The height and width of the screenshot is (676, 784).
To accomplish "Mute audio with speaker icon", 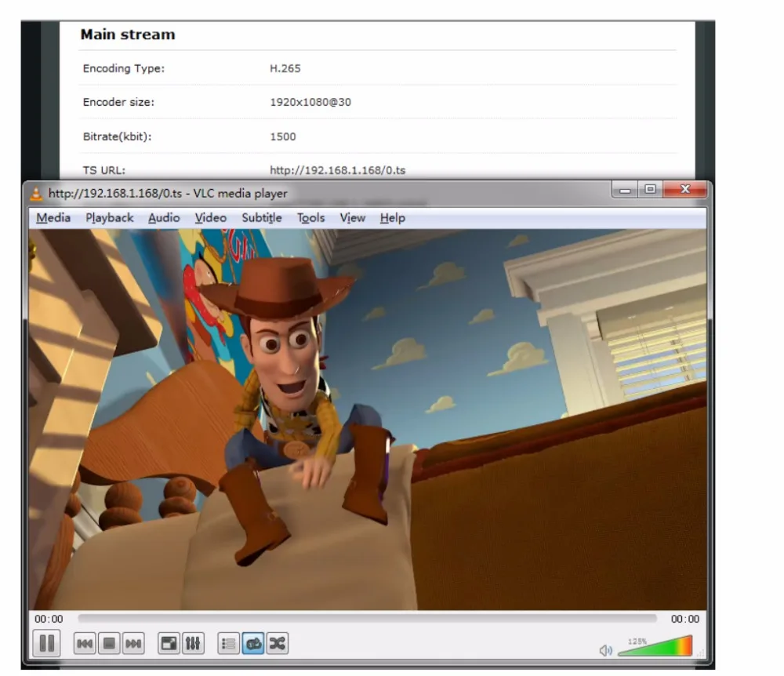I will (x=605, y=650).
